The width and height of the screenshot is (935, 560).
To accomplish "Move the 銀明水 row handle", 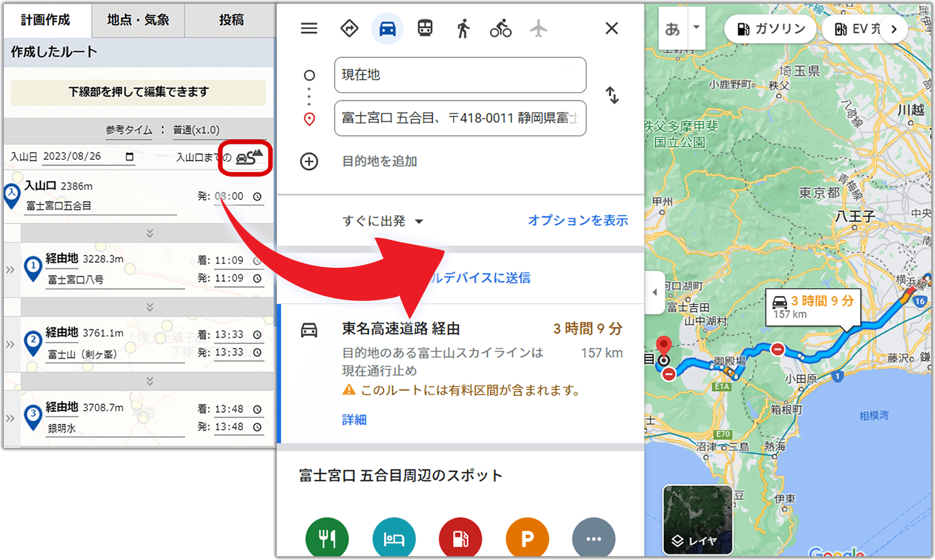I will (10, 418).
